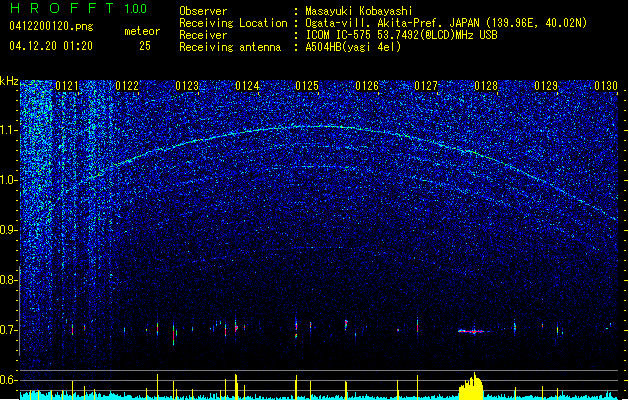This screenshot has height=400, width=629.
Task: Click the kHz axis unit label
Action: 9,81
